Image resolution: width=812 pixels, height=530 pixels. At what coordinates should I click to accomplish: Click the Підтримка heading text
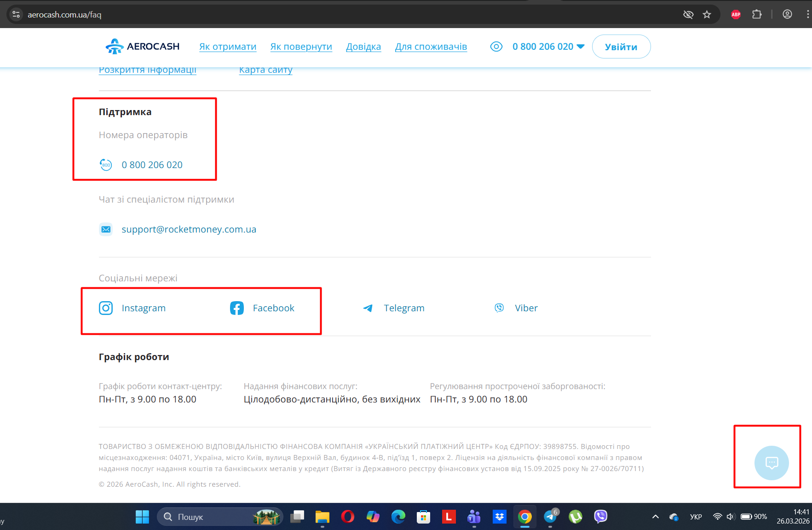125,112
